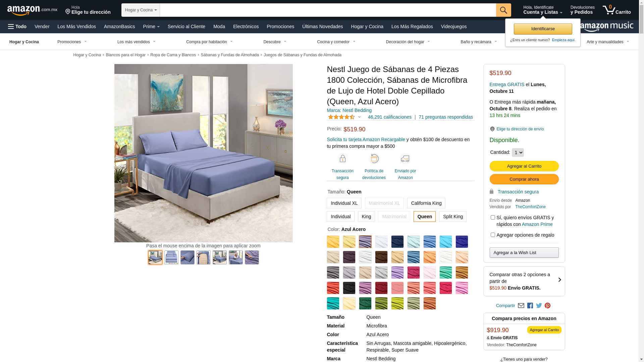Expand the Hogar y Cocina search category dropdown

141,10
